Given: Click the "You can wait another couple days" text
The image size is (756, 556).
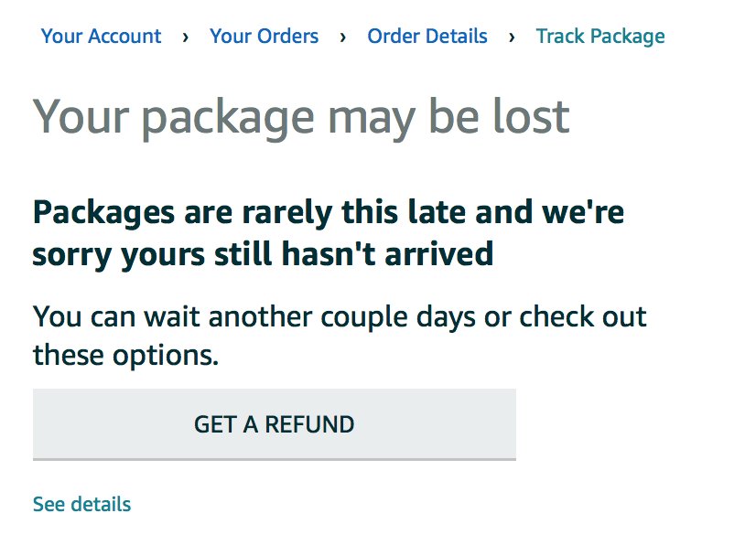Looking at the screenshot, I should [340, 317].
